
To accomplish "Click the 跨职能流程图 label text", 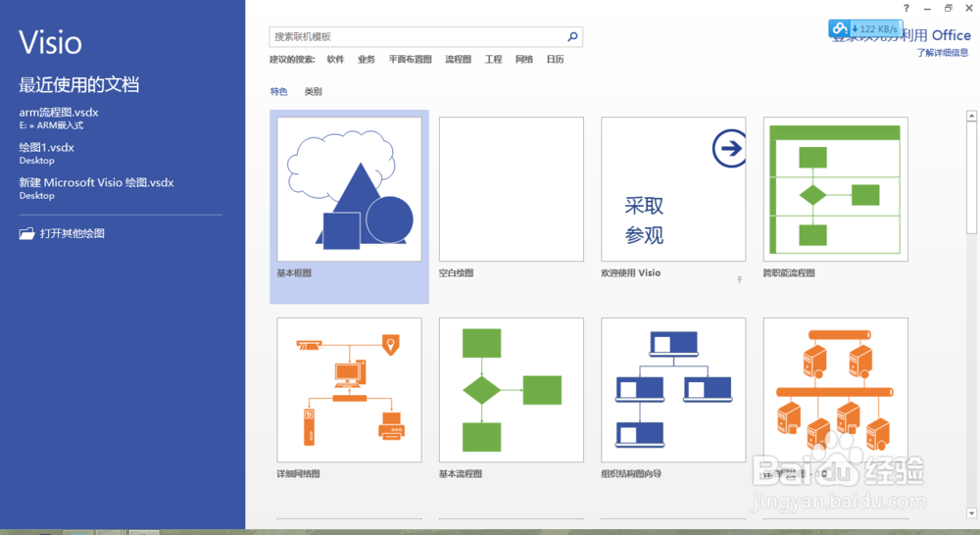I will 789,273.
